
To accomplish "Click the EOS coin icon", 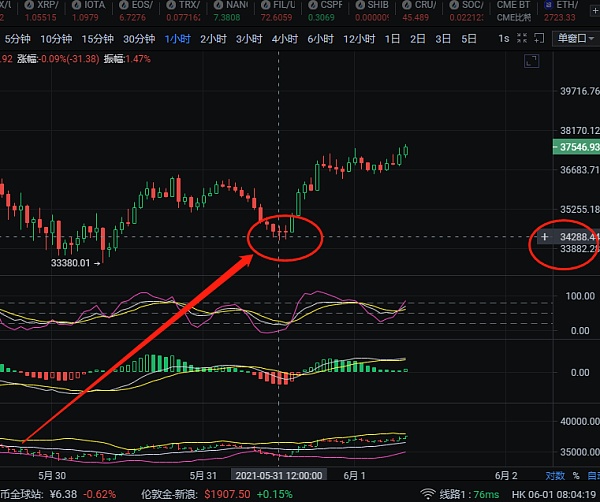I will pos(124,5).
